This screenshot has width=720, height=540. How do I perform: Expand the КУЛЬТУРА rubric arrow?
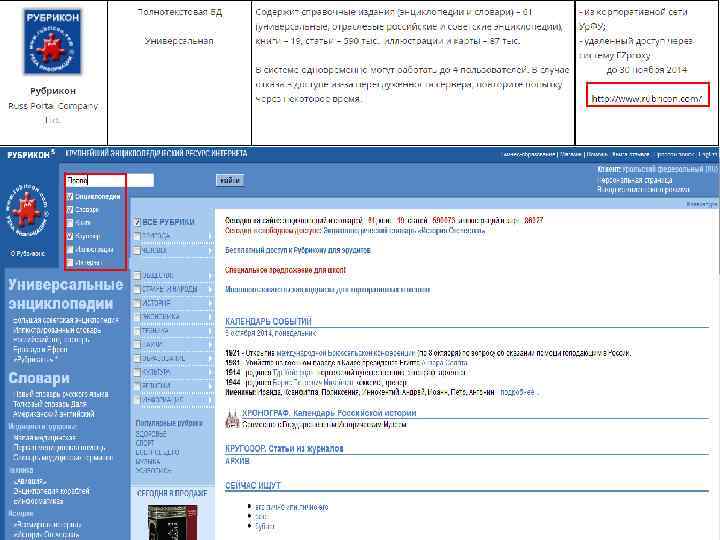click(210, 372)
